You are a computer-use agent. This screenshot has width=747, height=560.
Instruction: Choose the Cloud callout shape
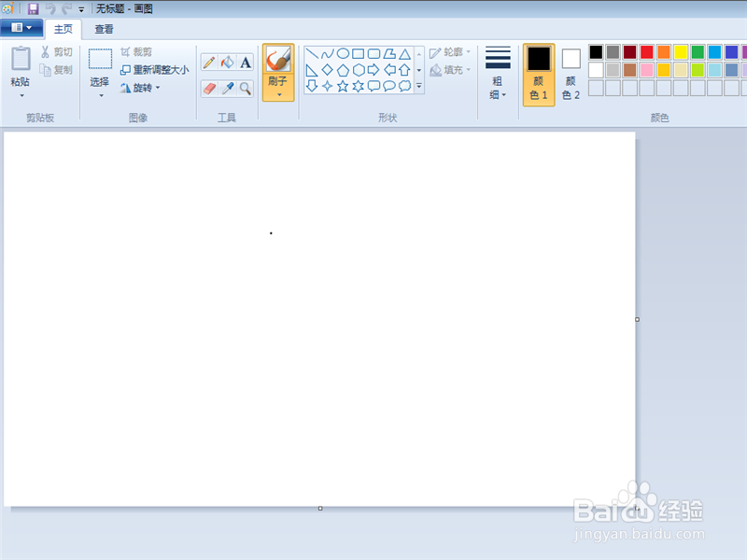405,86
